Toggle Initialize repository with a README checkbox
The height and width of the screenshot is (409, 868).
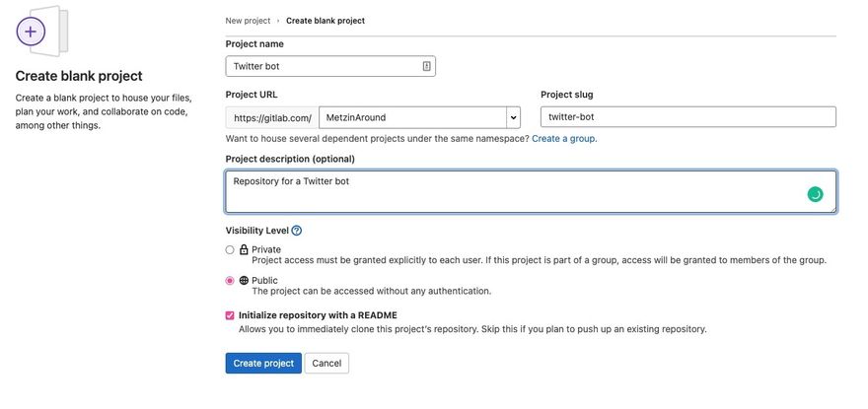pos(230,315)
